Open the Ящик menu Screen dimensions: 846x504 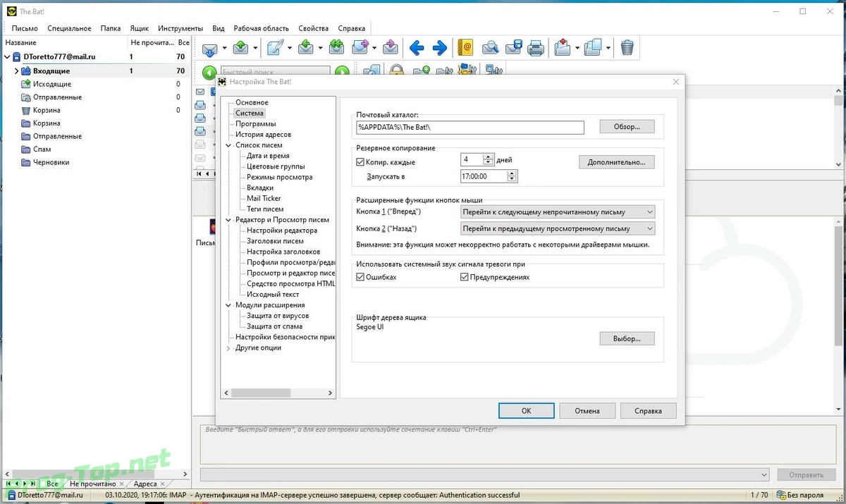(x=139, y=28)
